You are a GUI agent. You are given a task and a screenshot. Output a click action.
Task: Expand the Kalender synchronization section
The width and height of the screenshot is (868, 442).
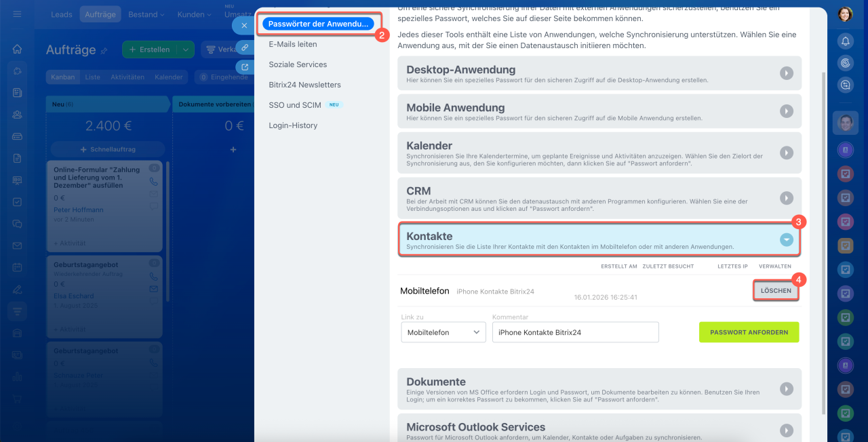click(787, 153)
